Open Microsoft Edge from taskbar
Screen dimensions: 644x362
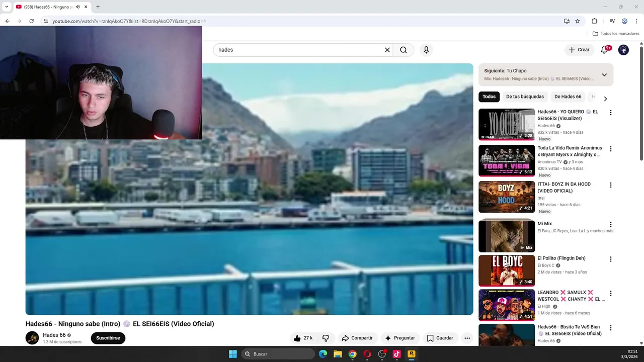pos(323,354)
